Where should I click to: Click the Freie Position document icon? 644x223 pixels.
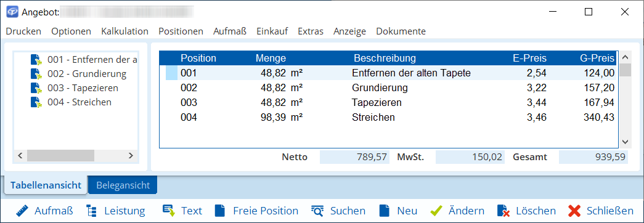tap(221, 211)
